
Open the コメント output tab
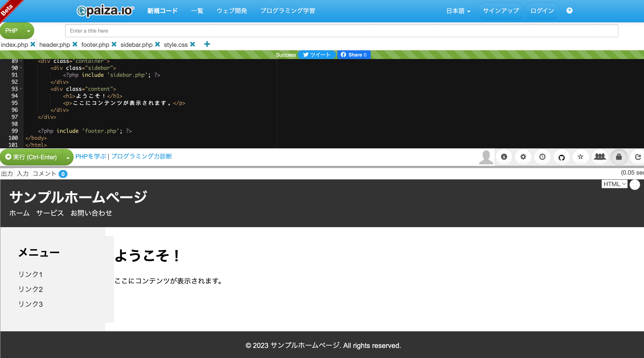(x=45, y=174)
